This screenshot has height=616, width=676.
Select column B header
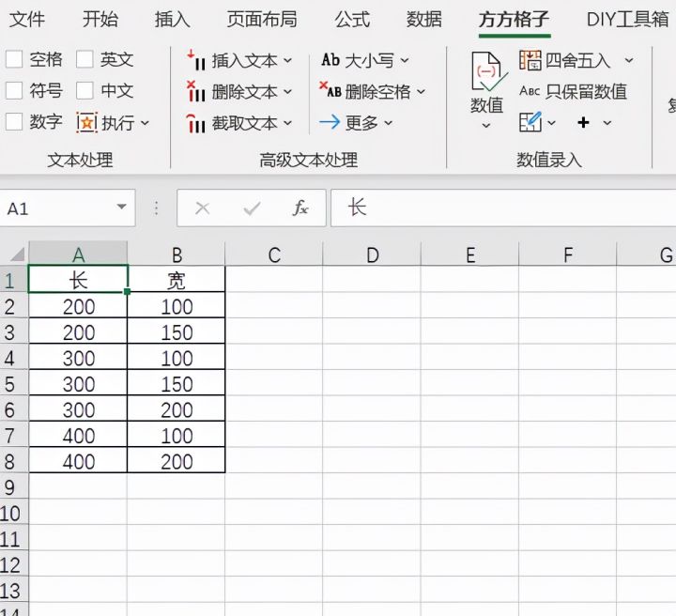[x=177, y=254]
